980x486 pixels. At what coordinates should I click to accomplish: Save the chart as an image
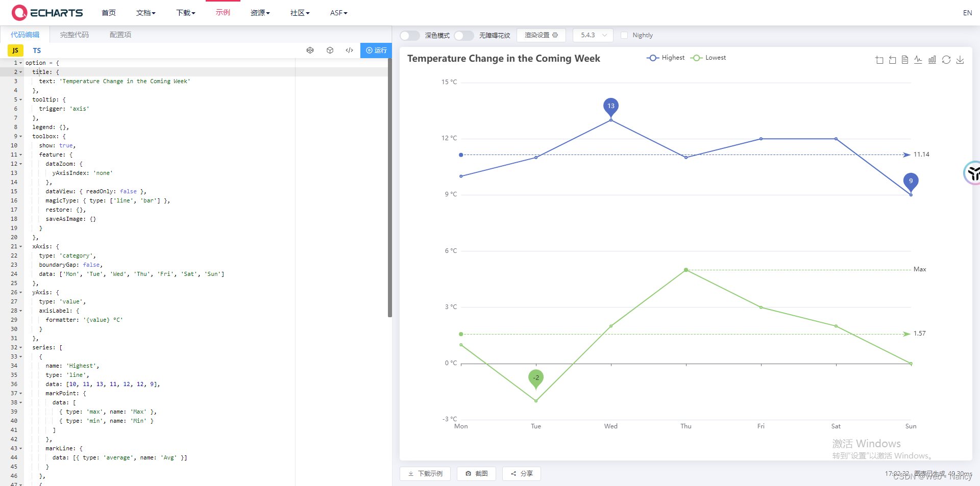(x=961, y=60)
